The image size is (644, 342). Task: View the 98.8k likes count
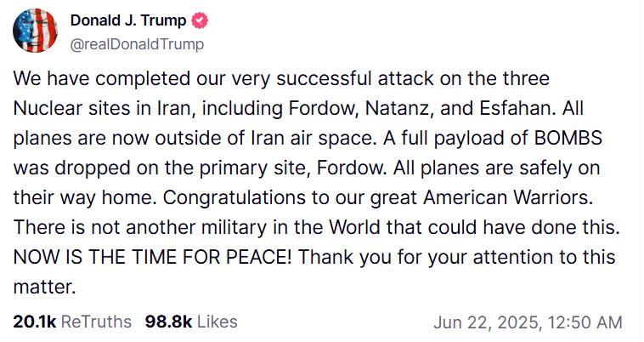click(168, 322)
